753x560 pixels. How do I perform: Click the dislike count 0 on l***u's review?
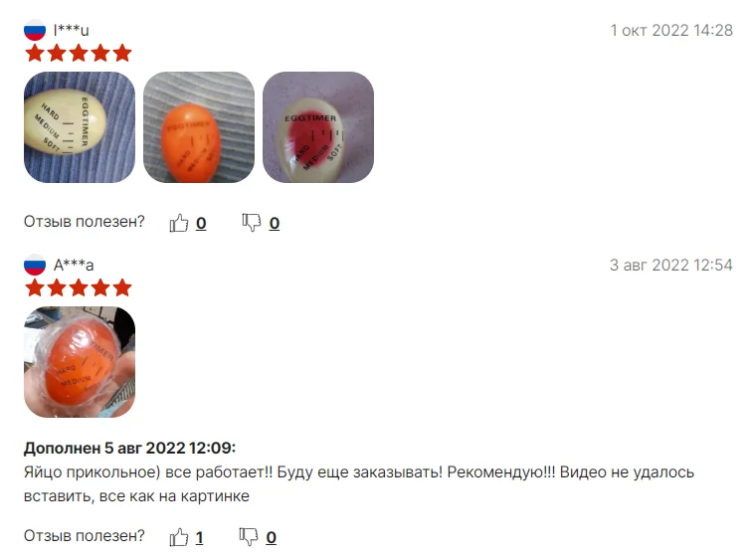pos(275,224)
